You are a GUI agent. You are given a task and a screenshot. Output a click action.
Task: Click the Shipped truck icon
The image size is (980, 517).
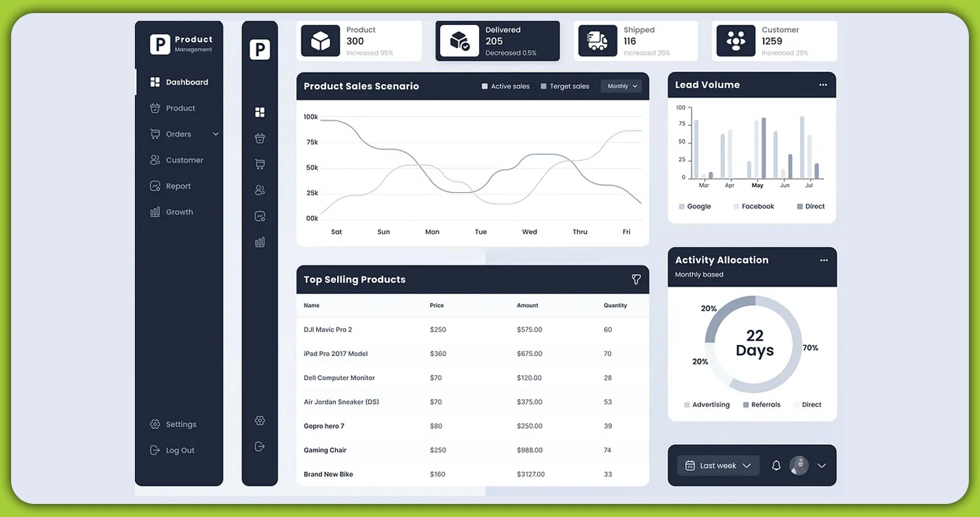point(597,40)
